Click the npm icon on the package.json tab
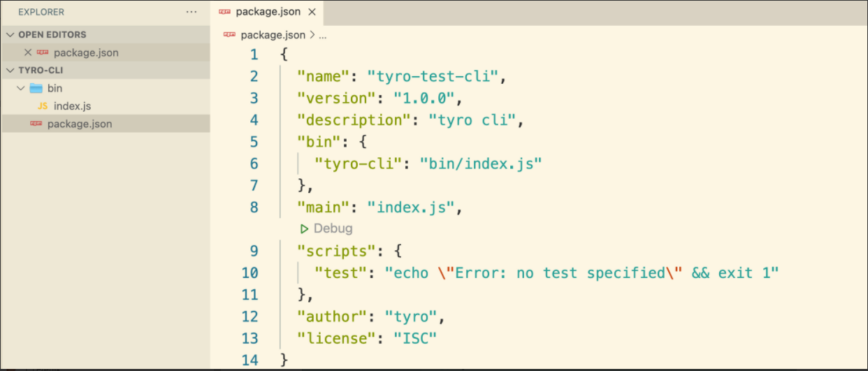This screenshot has height=371, width=868. pyautogui.click(x=225, y=12)
